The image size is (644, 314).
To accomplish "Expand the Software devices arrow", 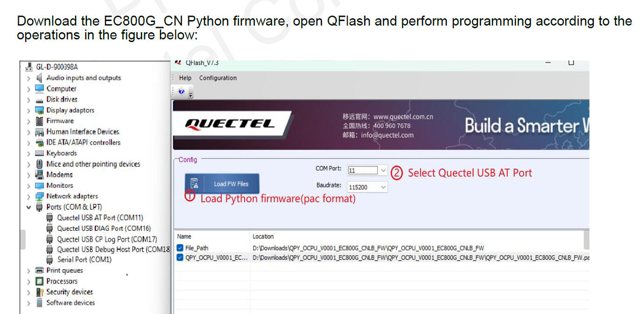I will pos(28,303).
